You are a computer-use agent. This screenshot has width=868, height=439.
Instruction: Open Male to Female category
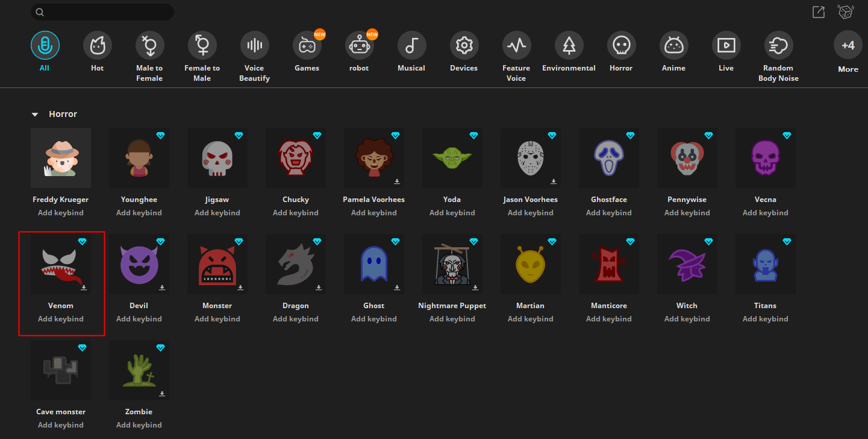149,57
